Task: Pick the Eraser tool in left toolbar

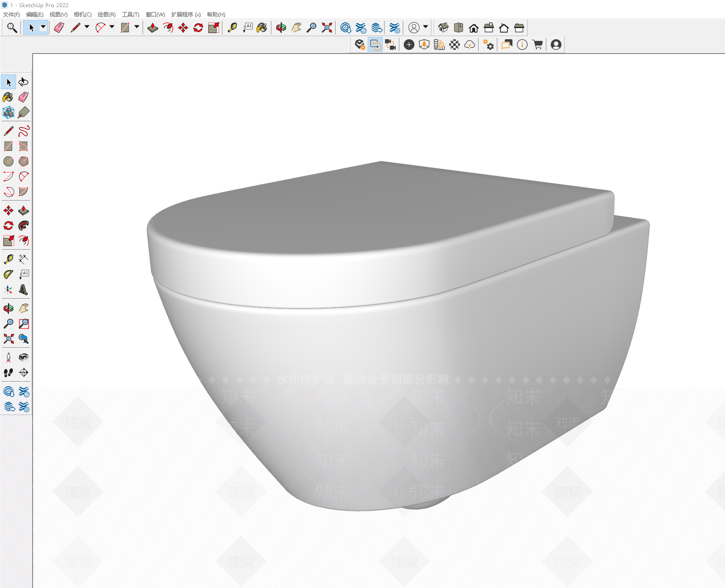Action: pyautogui.click(x=24, y=97)
